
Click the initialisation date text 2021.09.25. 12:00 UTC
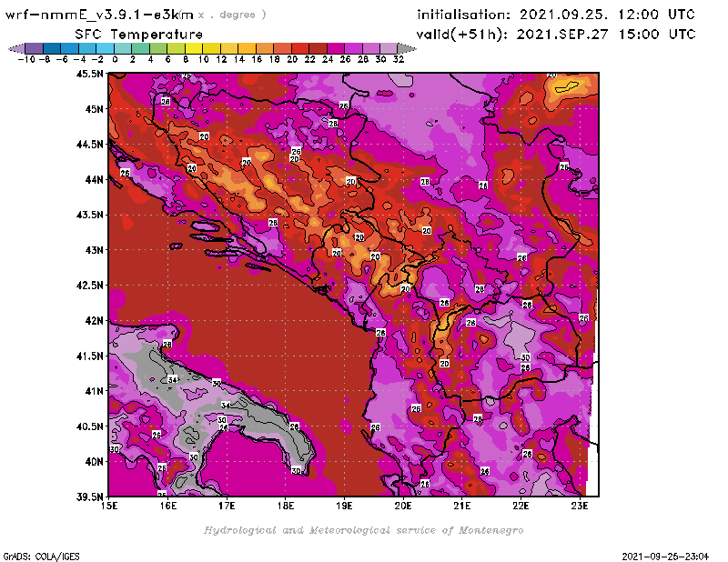point(607,15)
